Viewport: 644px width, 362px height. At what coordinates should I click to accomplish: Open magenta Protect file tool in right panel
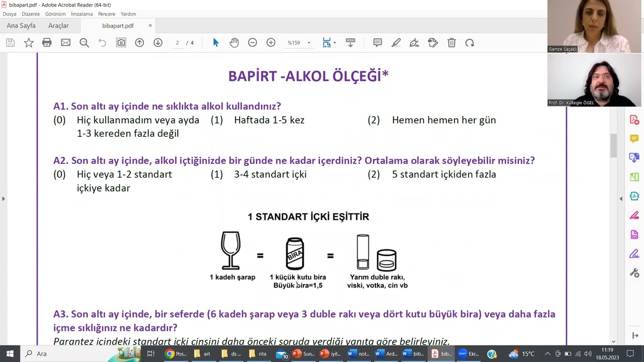[x=634, y=235]
